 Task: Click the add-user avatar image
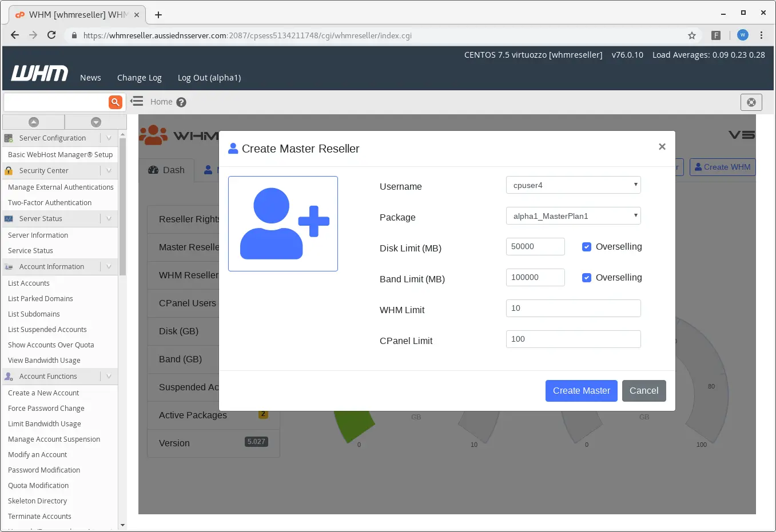tap(283, 223)
